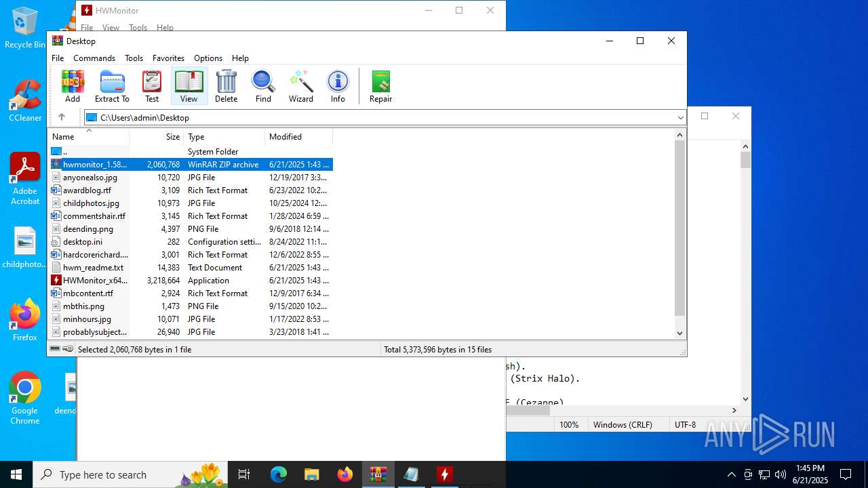Select the HWMonitor_x64 application file
The image size is (868, 488).
pyautogui.click(x=191, y=281)
